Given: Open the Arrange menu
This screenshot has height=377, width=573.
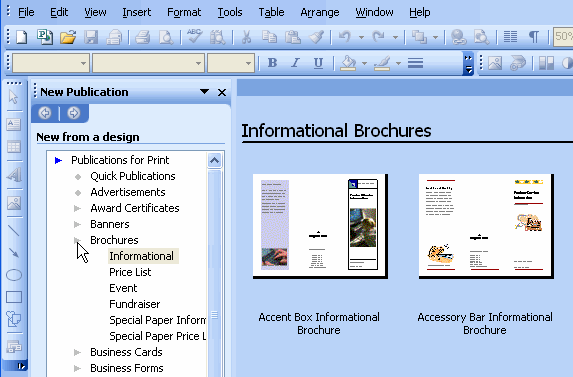Looking at the screenshot, I should (320, 12).
